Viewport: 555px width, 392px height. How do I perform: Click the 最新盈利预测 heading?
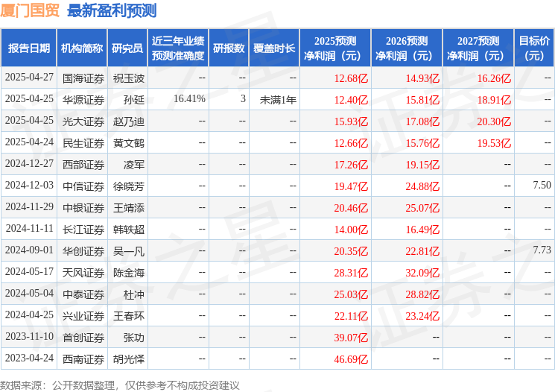tap(112, 10)
